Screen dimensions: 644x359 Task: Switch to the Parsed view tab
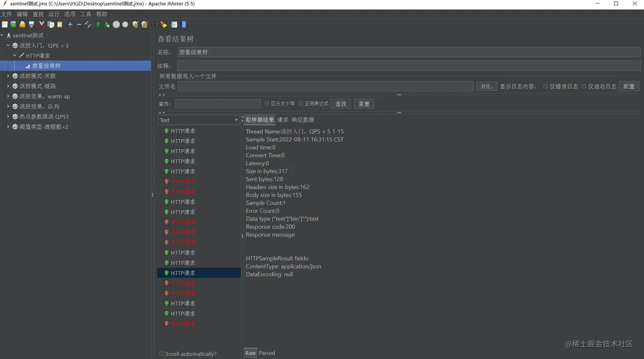click(267, 353)
